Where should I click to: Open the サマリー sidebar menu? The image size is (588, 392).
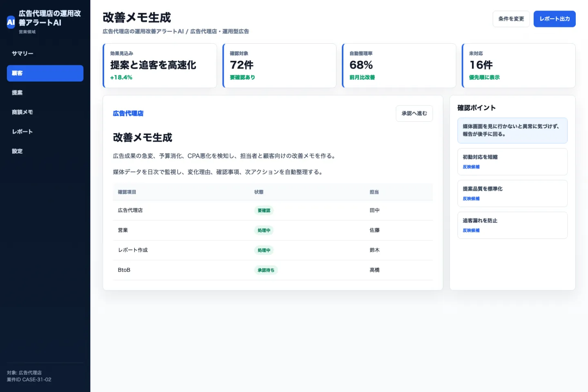tap(45, 53)
